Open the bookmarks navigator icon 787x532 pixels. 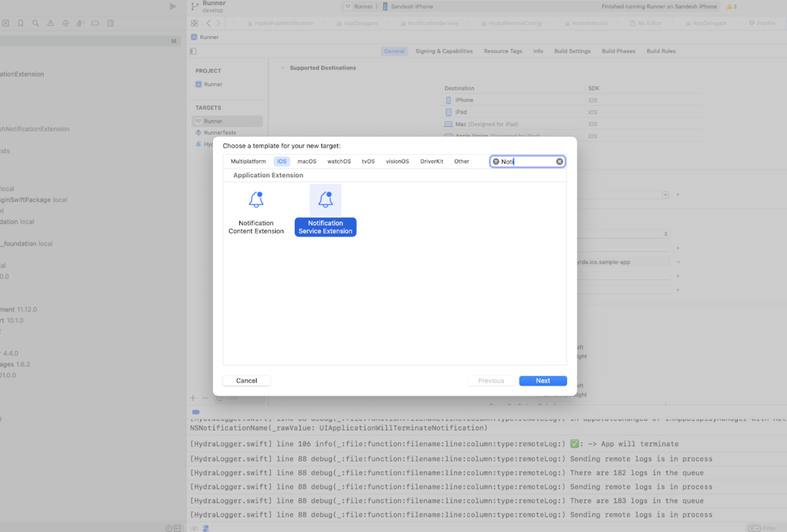pyautogui.click(x=21, y=23)
